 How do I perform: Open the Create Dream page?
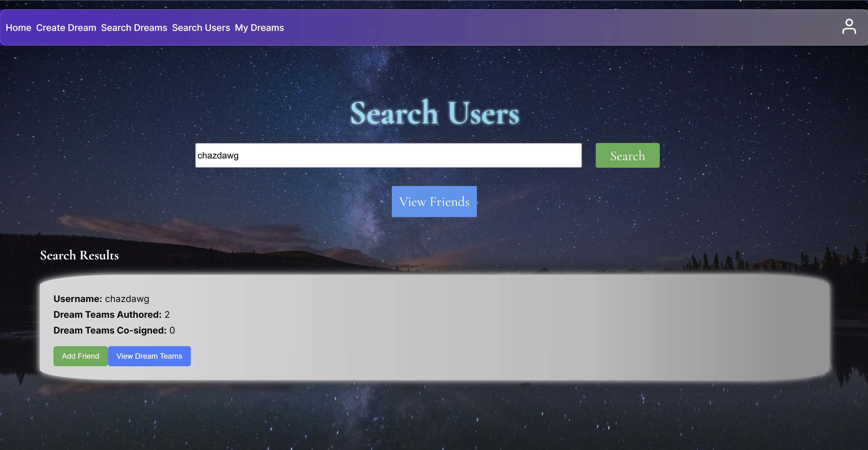66,28
